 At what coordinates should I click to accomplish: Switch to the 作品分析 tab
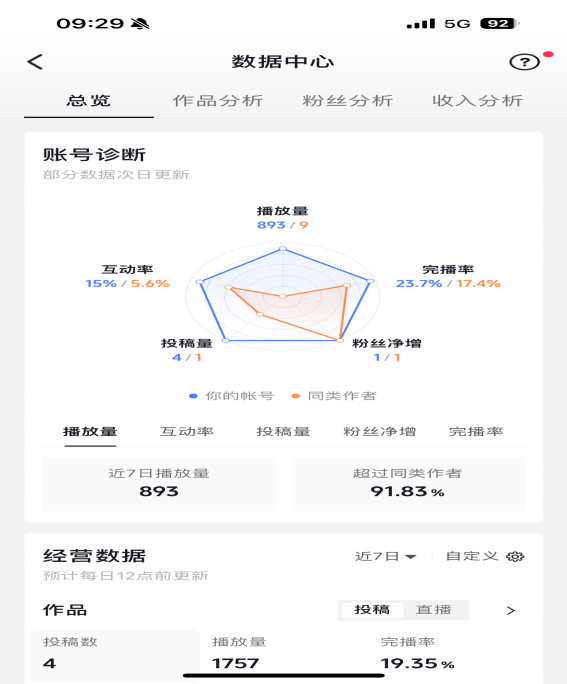pyautogui.click(x=218, y=101)
